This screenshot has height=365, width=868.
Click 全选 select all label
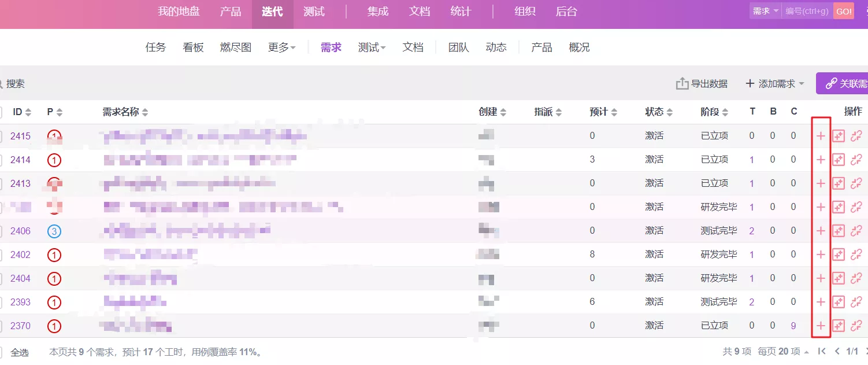click(x=20, y=352)
